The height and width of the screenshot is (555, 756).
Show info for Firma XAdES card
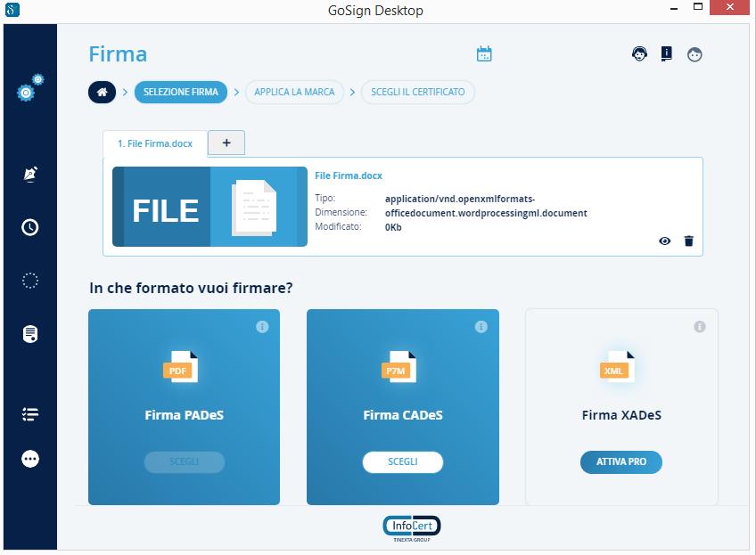click(700, 327)
